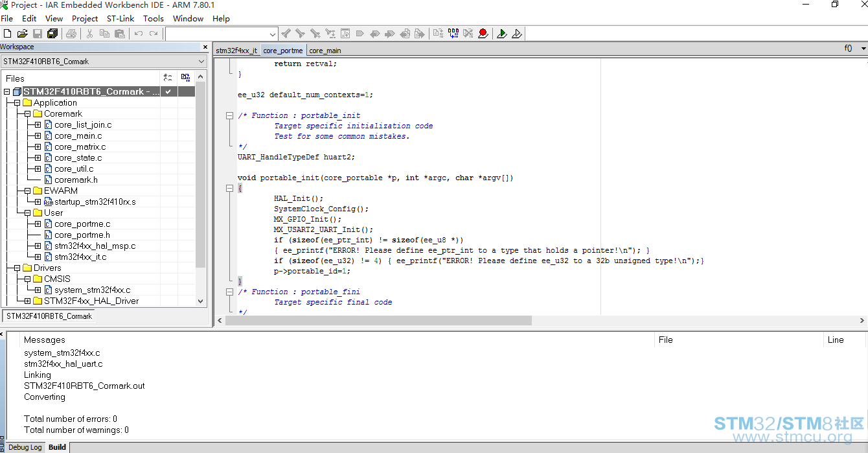Collapse the STM32F410RBT6_Cormark project root node
The height and width of the screenshot is (453, 868).
[x=6, y=92]
